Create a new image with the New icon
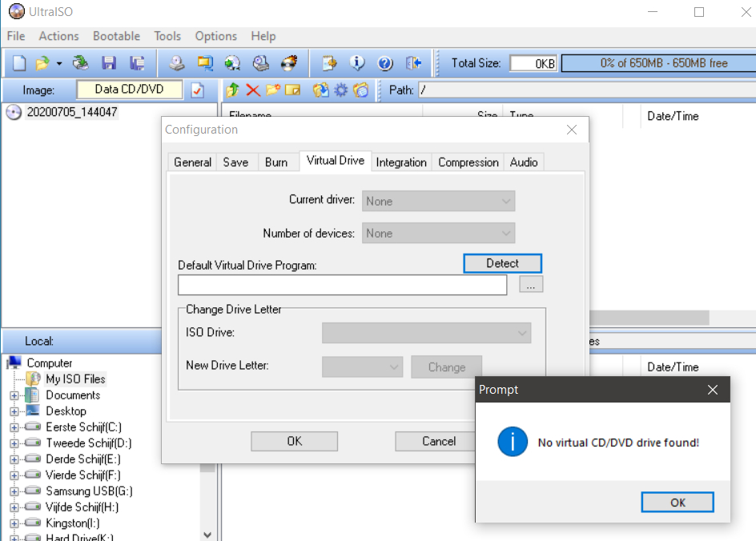 tap(19, 63)
